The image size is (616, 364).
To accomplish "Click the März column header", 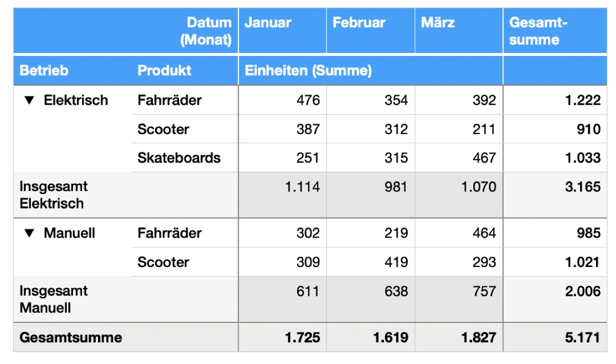I will click(x=459, y=31).
